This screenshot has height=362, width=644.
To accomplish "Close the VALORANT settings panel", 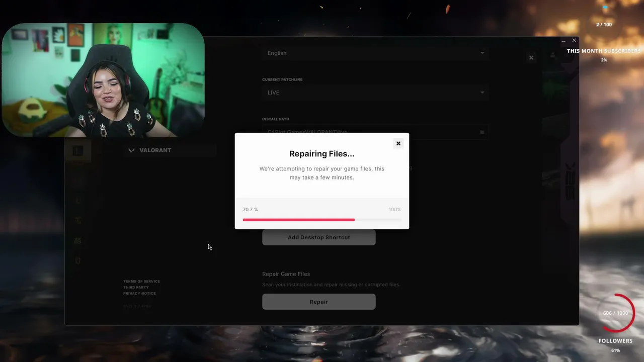I will (x=531, y=57).
